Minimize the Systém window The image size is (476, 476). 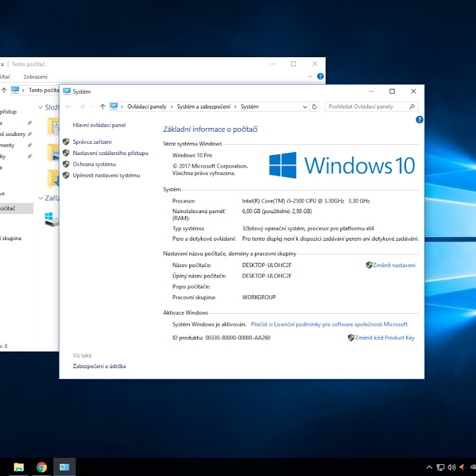point(371,91)
